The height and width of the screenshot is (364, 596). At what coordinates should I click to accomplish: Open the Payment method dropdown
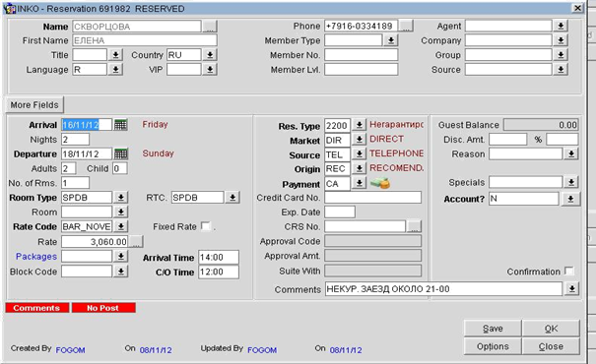[359, 183]
